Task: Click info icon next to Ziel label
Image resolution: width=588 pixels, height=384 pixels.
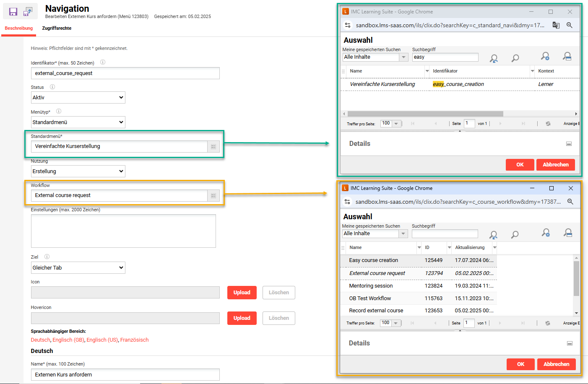Action: click(47, 257)
